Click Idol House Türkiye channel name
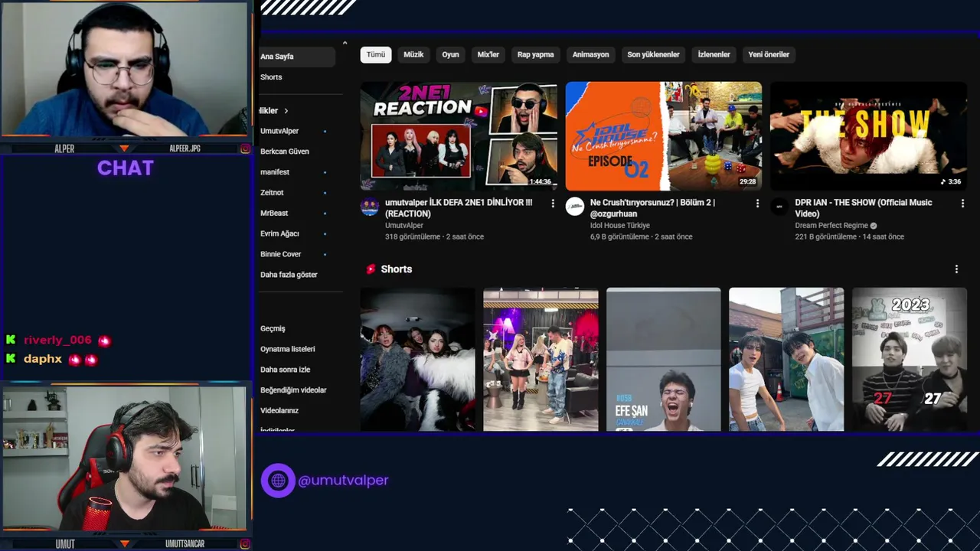The height and width of the screenshot is (551, 980). 620,226
